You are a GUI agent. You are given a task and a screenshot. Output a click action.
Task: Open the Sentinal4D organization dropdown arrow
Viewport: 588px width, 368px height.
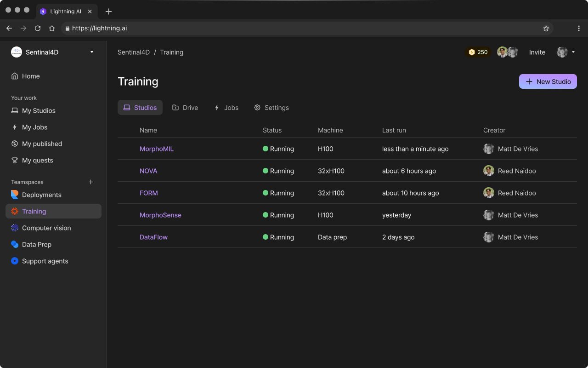coord(92,52)
